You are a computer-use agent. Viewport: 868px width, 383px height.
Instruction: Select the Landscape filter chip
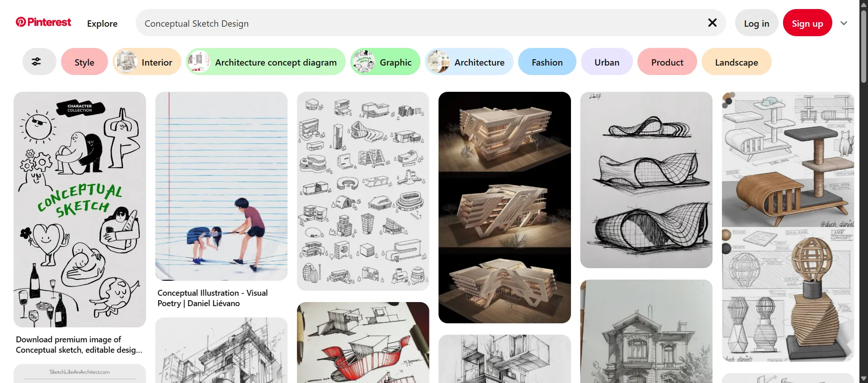[736, 62]
